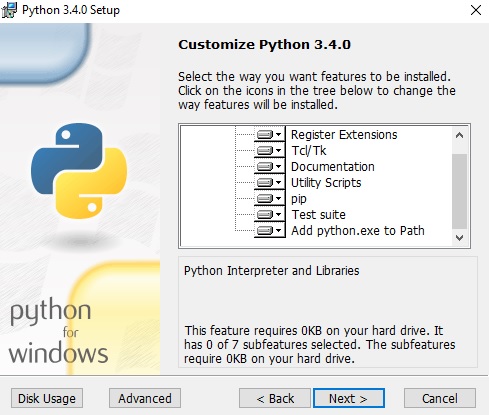Select the Tcl/Tk label in tree
Image resolution: width=489 pixels, height=415 pixels.
tap(309, 151)
